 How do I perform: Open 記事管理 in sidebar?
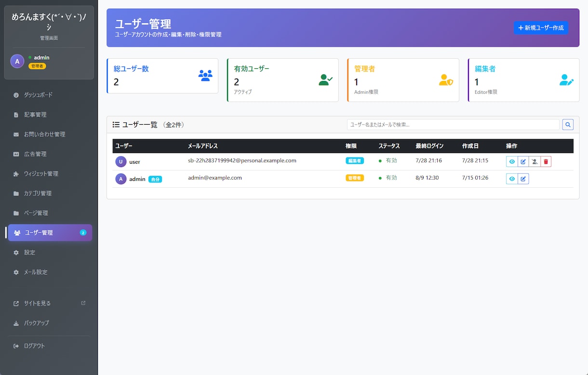click(49, 115)
